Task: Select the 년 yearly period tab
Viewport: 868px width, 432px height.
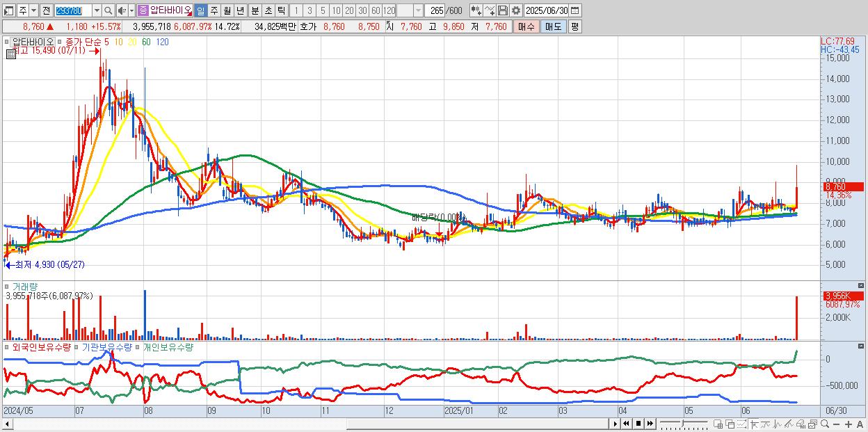Action: point(241,10)
